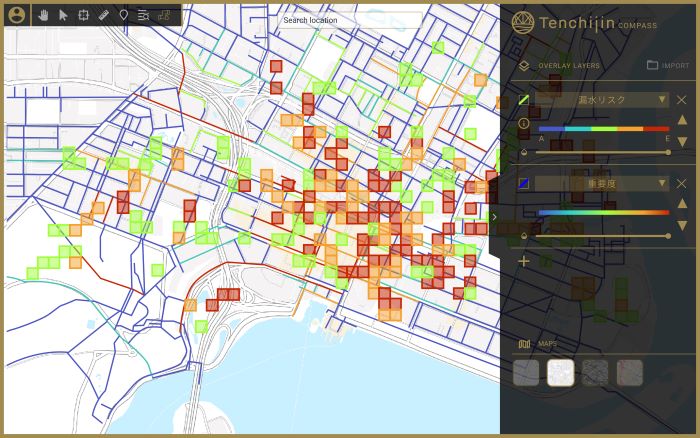Screen dimensions: 700x438
Task: Select the ruler measure tool
Action: pos(104,16)
